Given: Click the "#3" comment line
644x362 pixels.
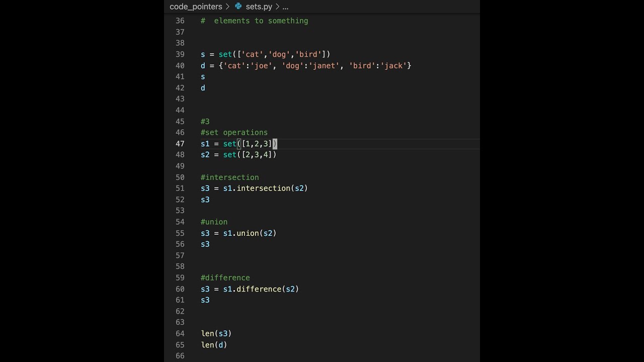Looking at the screenshot, I should pos(205,121).
